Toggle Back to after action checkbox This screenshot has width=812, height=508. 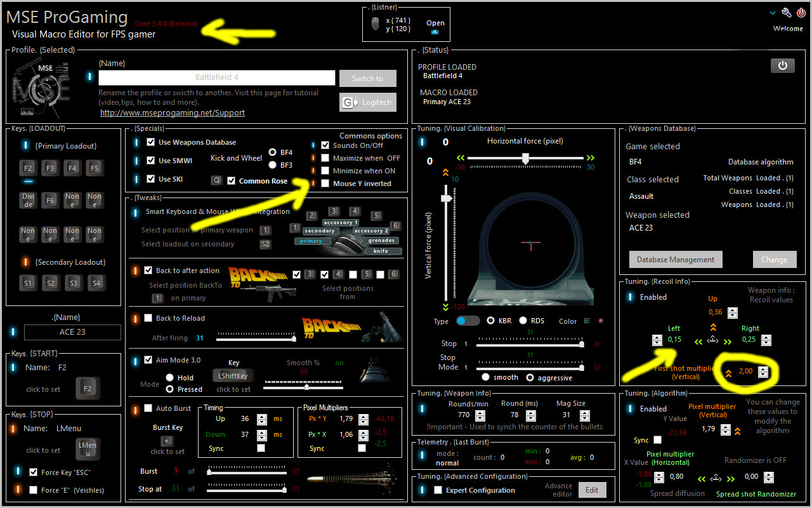coord(148,271)
